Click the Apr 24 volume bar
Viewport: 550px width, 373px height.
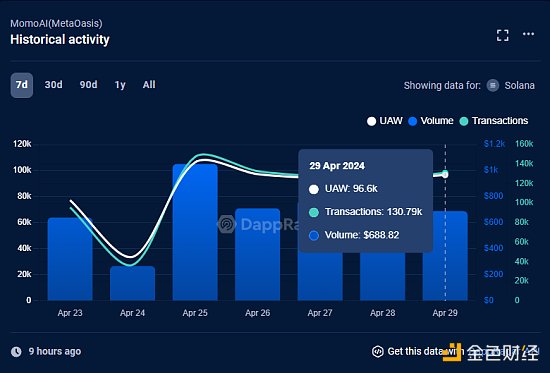pyautogui.click(x=133, y=283)
